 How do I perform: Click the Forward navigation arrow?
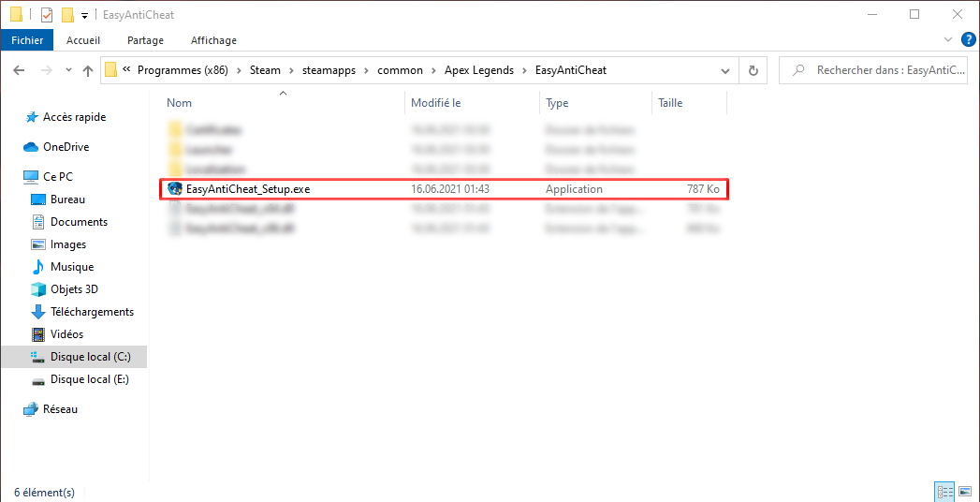coord(46,70)
